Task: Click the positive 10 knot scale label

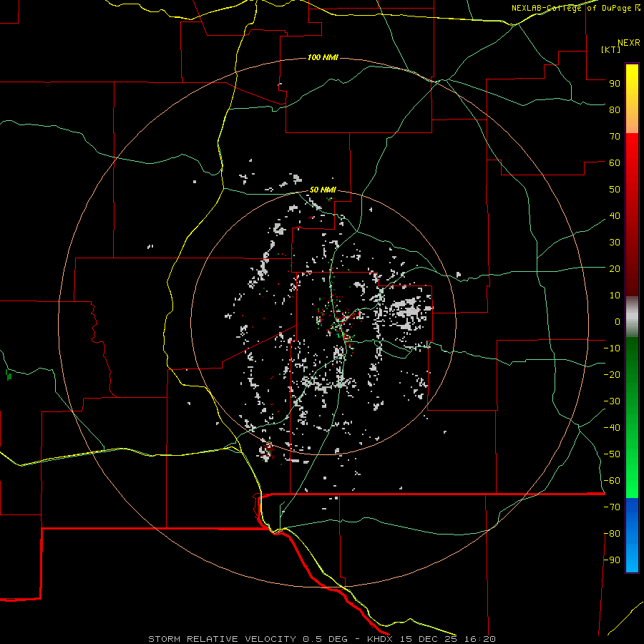Action: tap(615, 296)
